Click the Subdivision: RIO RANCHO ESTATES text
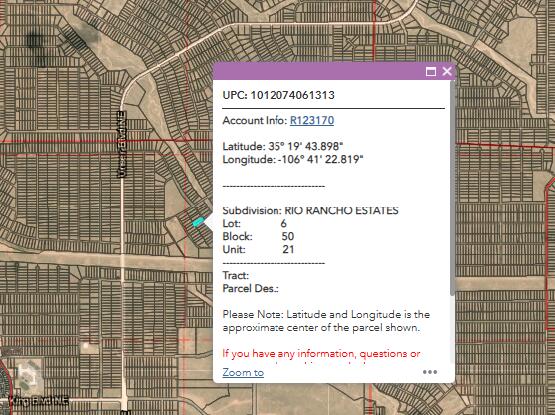This screenshot has height=415, width=555. (x=310, y=210)
